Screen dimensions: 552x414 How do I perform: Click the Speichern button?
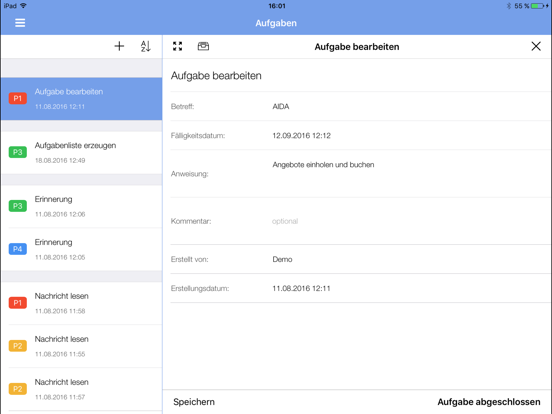click(x=194, y=402)
